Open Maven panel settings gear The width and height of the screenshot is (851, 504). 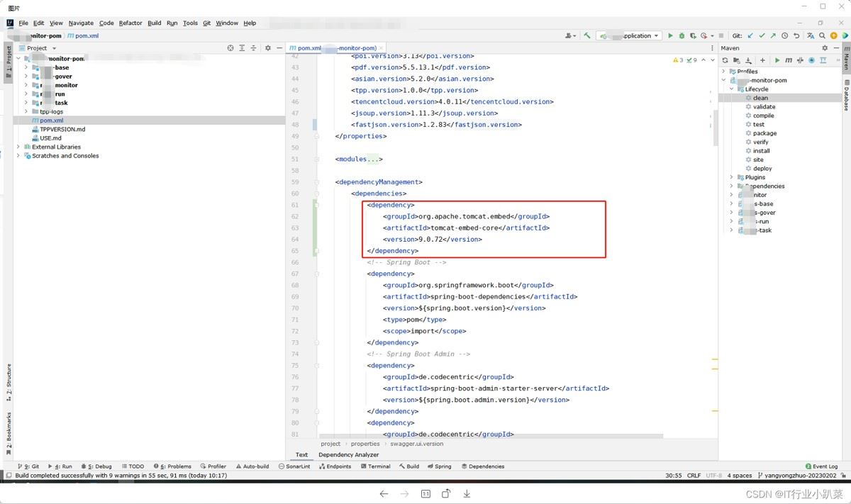coord(825,48)
